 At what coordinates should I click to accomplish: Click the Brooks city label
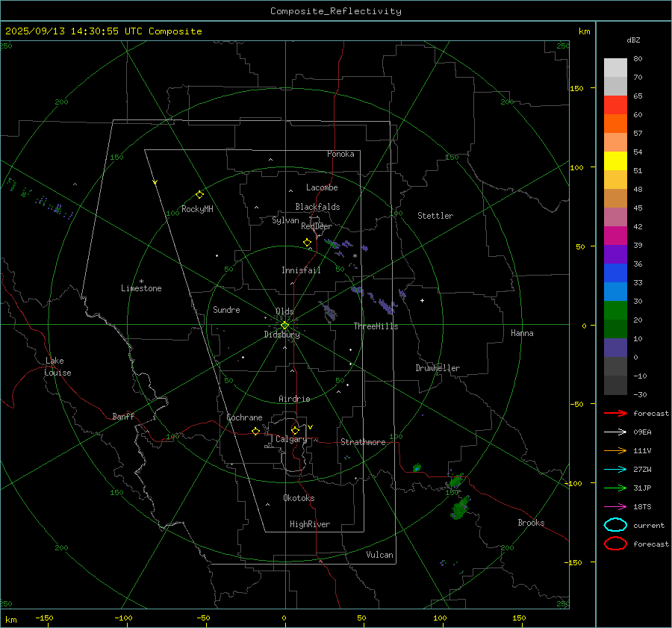(531, 523)
